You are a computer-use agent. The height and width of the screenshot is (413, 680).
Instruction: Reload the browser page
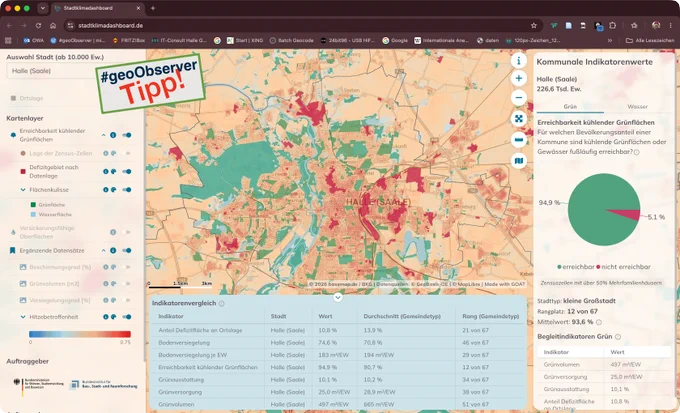[38, 26]
